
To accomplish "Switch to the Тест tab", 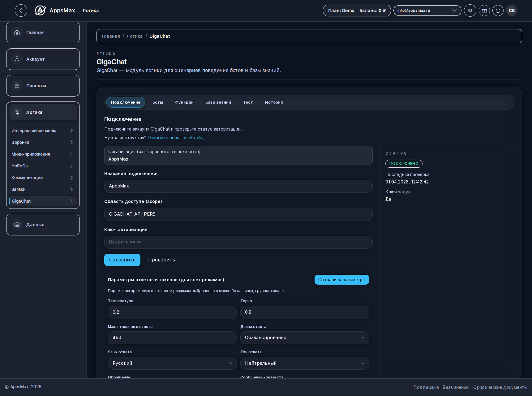I will click(x=248, y=102).
